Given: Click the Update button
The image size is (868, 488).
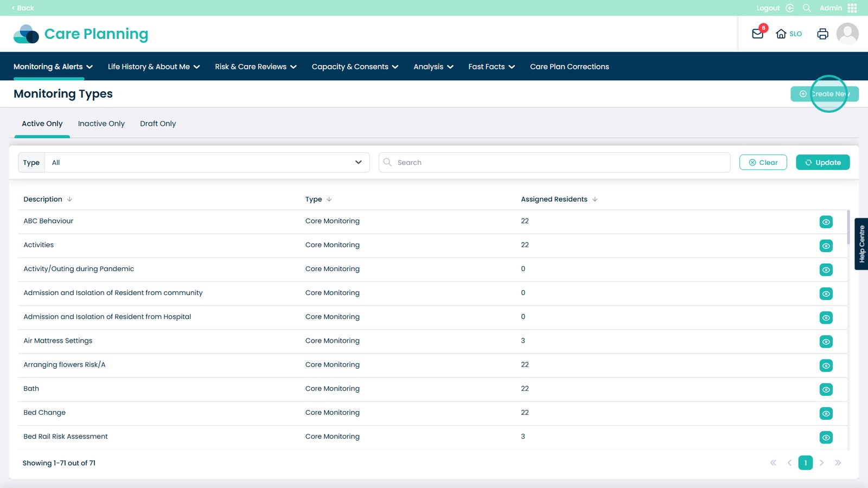Looking at the screenshot, I should 822,163.
